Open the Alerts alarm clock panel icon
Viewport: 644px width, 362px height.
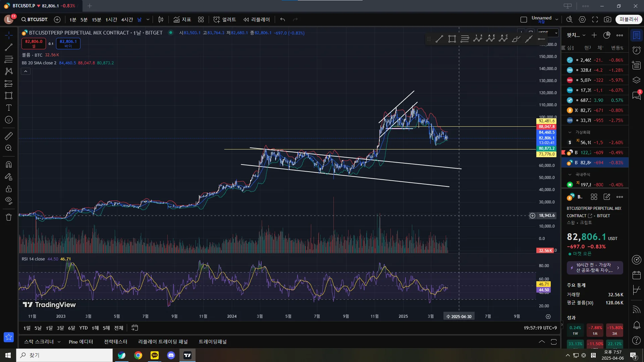(x=636, y=50)
